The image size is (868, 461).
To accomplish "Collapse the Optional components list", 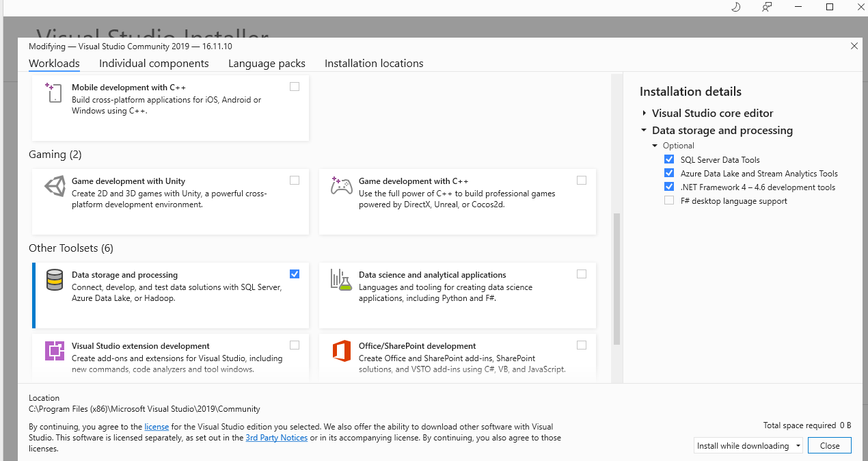I will tap(655, 146).
